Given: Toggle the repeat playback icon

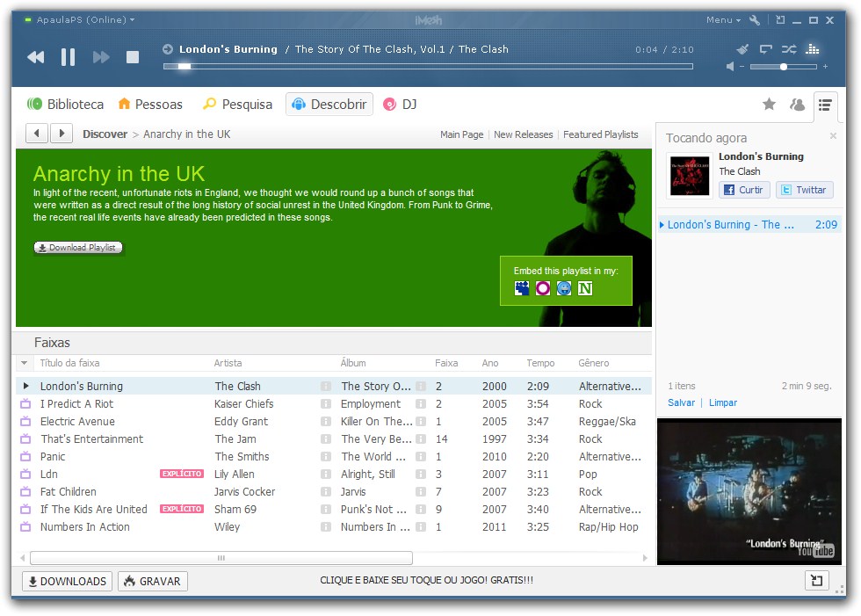Looking at the screenshot, I should pos(766,49).
